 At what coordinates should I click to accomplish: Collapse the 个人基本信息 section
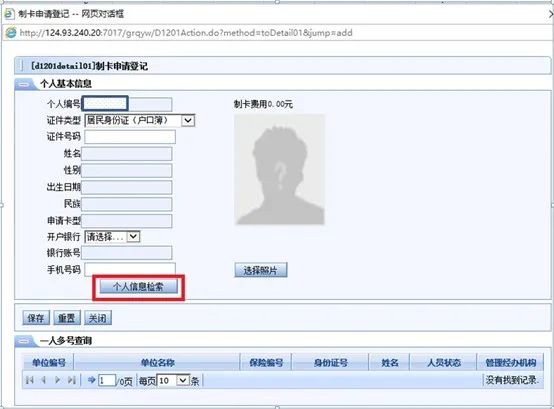24,84
